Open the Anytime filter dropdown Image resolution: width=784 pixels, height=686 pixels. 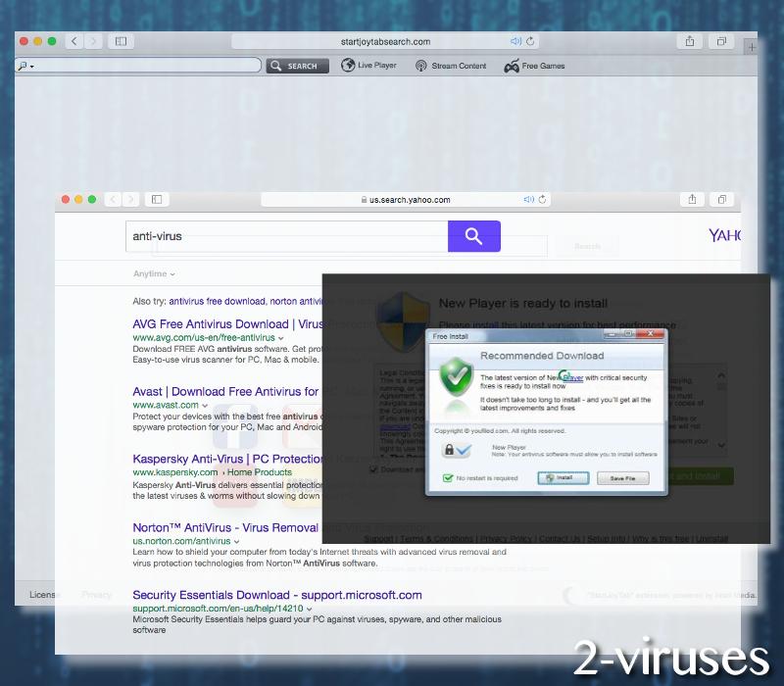click(154, 273)
